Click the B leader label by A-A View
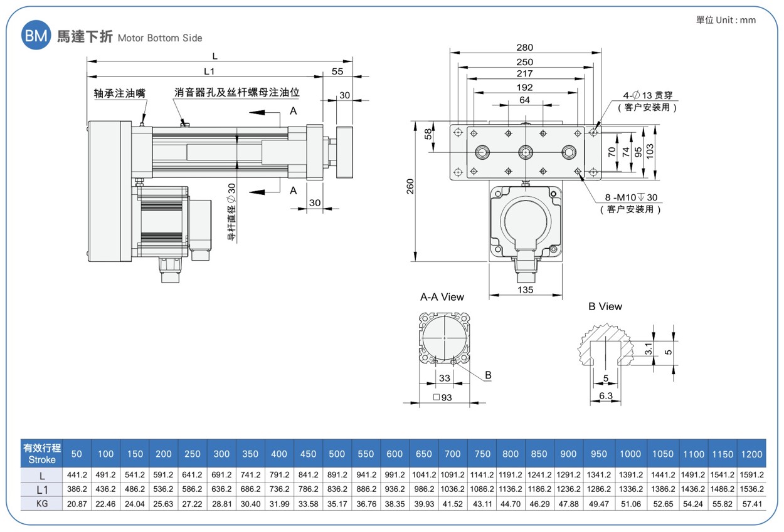The height and width of the screenshot is (532, 784). pyautogui.click(x=488, y=375)
